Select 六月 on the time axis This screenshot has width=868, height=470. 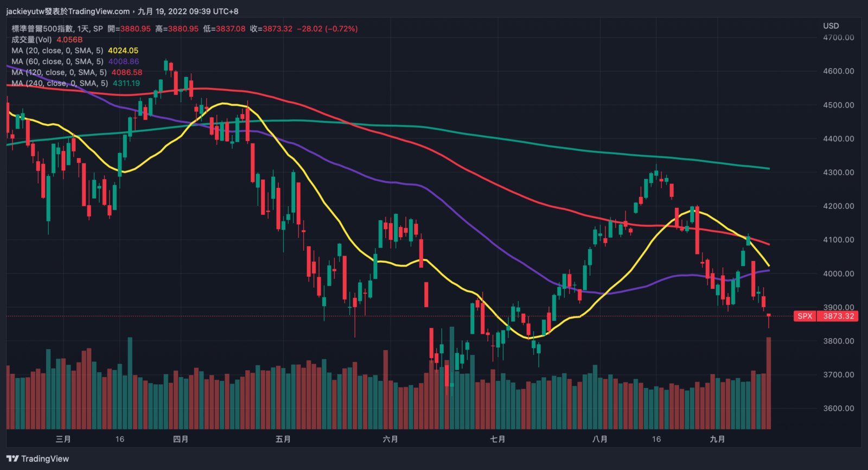pyautogui.click(x=390, y=439)
